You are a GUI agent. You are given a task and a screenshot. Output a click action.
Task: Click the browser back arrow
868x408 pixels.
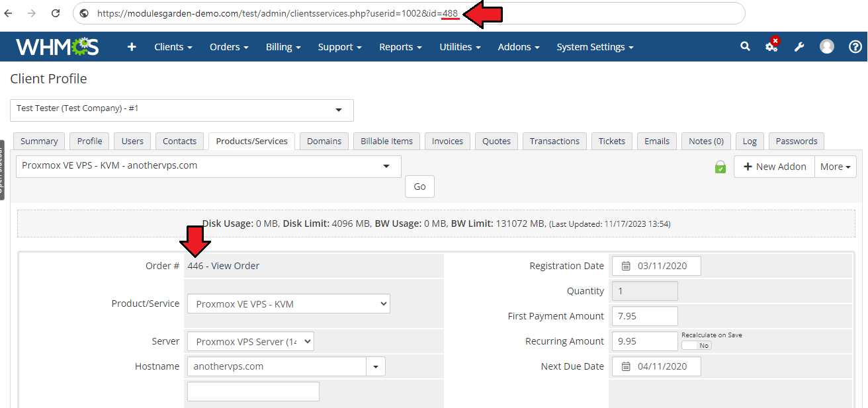(x=9, y=13)
